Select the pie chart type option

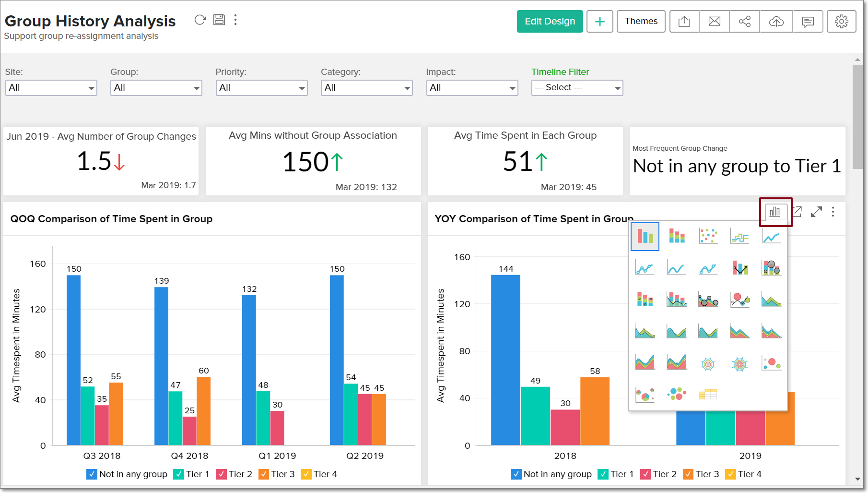(645, 394)
